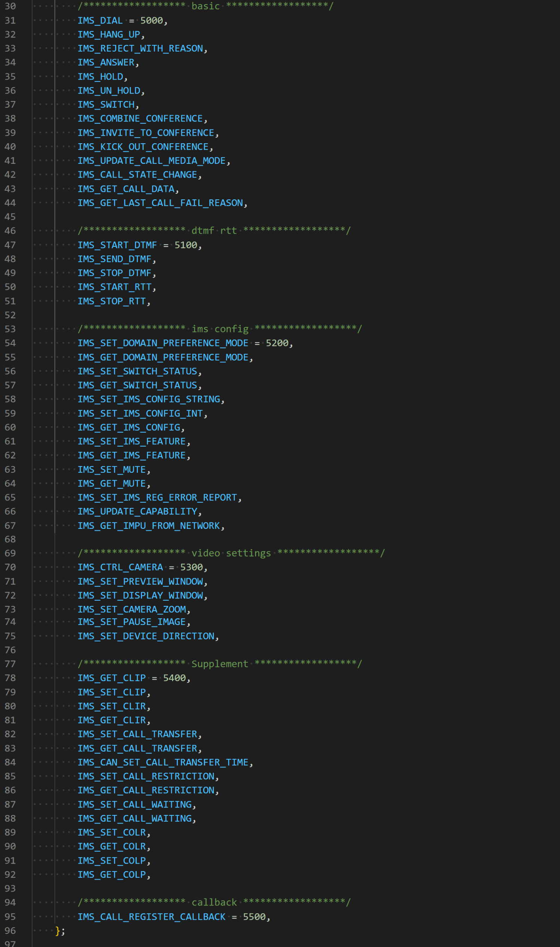Click IMS_CALL_STATE_CHANGE identifier
This screenshot has height=947, width=560.
[137, 175]
